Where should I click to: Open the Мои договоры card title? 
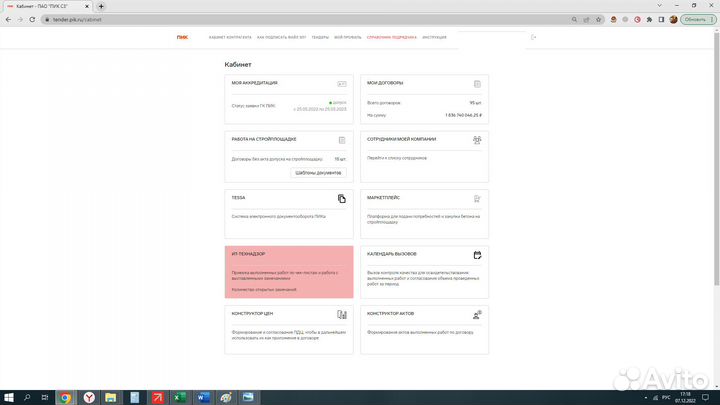coord(385,83)
